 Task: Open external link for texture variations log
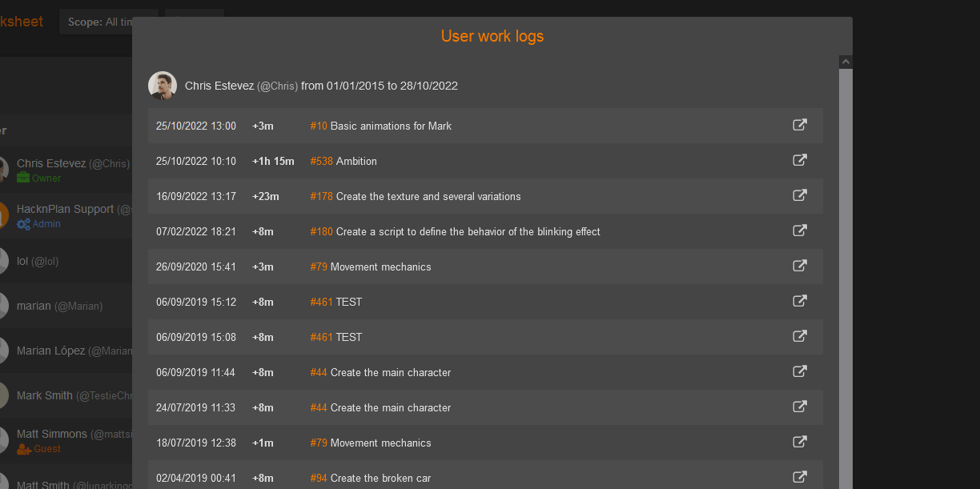[x=799, y=196]
